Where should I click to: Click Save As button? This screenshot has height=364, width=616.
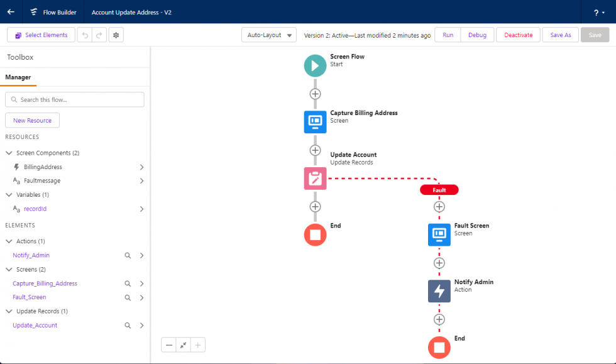coord(560,35)
